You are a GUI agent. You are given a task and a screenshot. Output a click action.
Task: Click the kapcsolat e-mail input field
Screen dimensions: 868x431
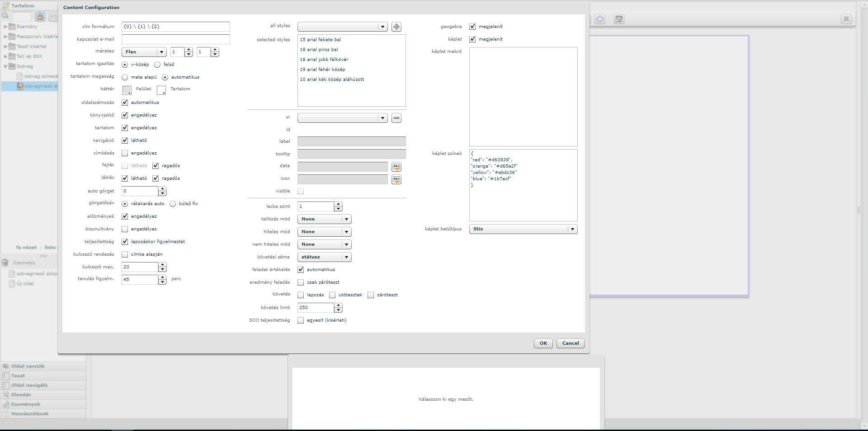(x=175, y=39)
